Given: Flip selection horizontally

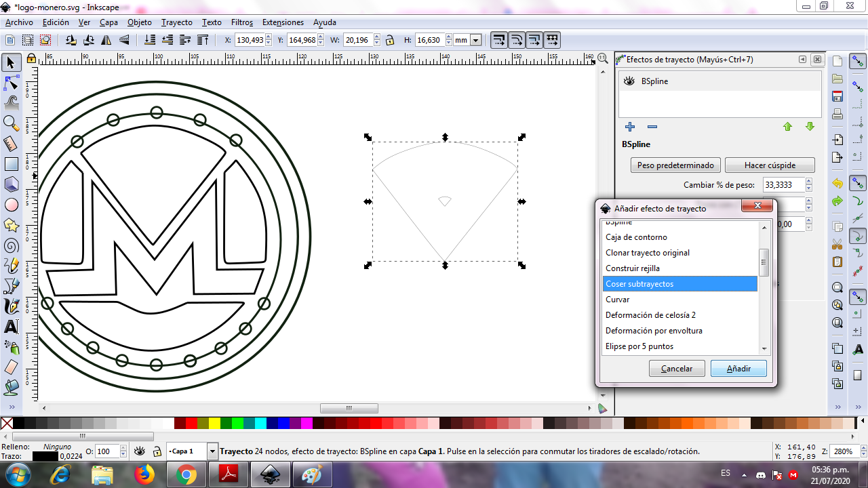Looking at the screenshot, I should click(105, 40).
